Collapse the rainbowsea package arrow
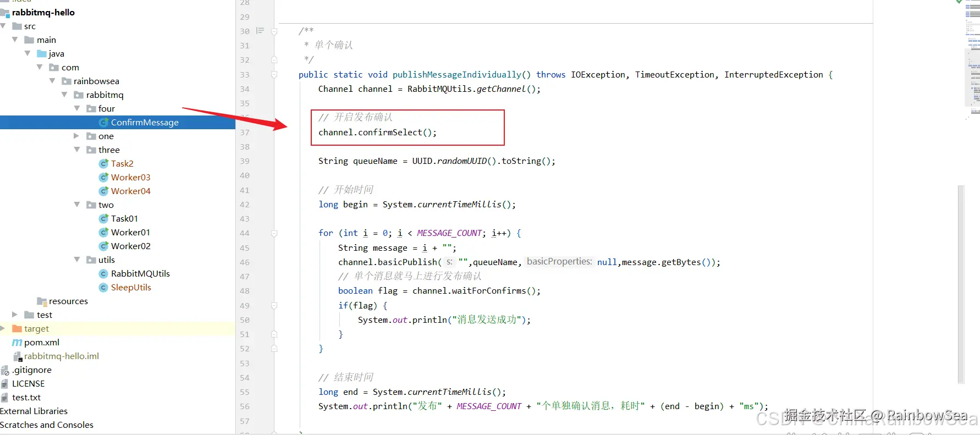 point(52,81)
